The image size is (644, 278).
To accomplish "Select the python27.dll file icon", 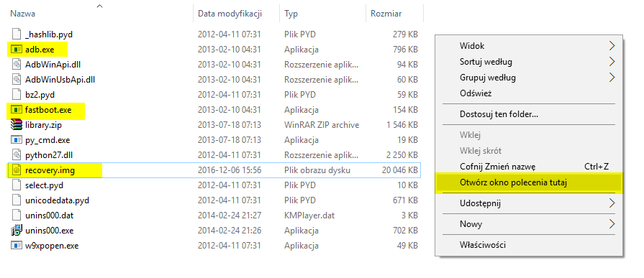I will (x=17, y=155).
